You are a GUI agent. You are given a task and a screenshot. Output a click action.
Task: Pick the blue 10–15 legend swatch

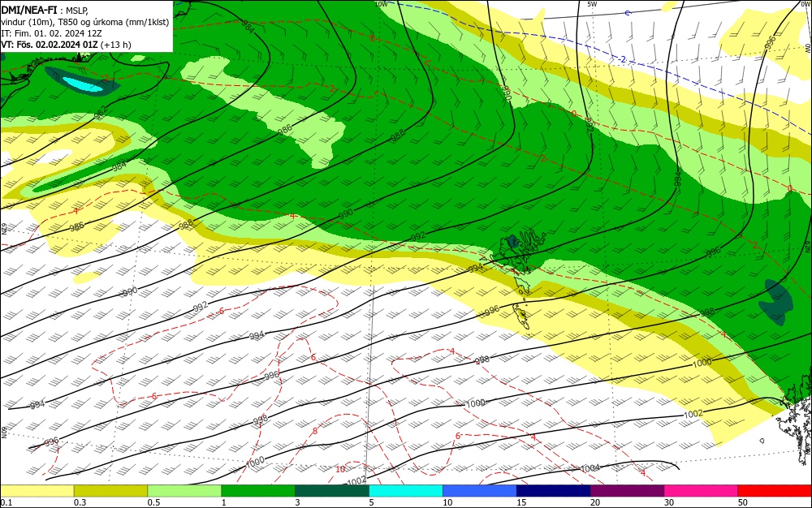tap(480, 491)
